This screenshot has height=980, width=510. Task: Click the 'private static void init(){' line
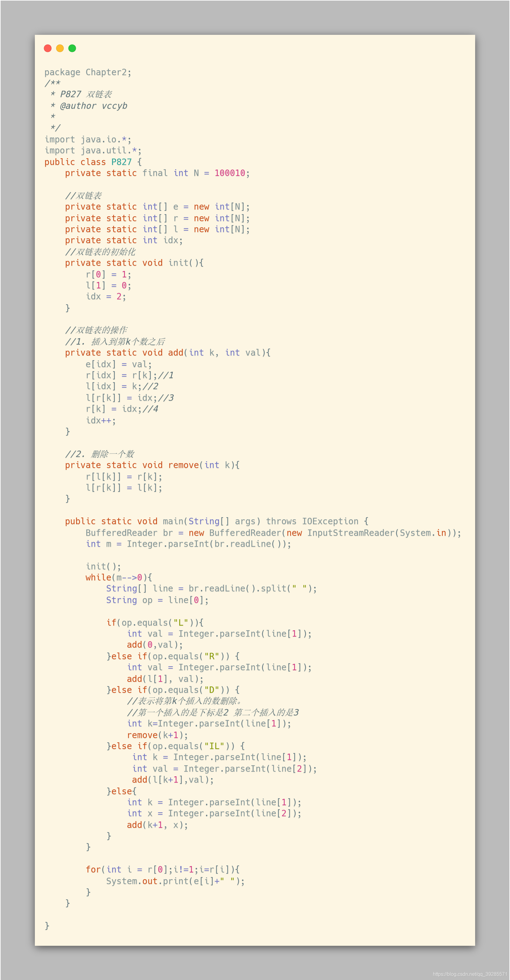coord(134,263)
